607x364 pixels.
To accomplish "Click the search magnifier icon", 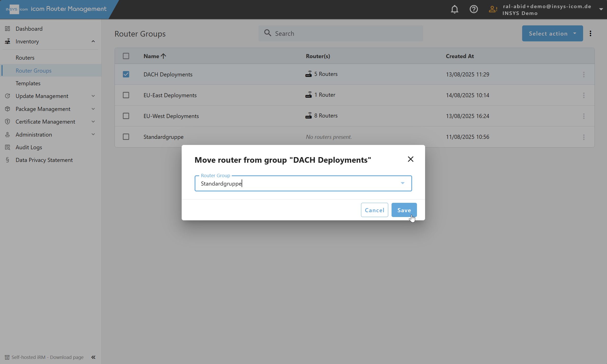I will (x=268, y=33).
